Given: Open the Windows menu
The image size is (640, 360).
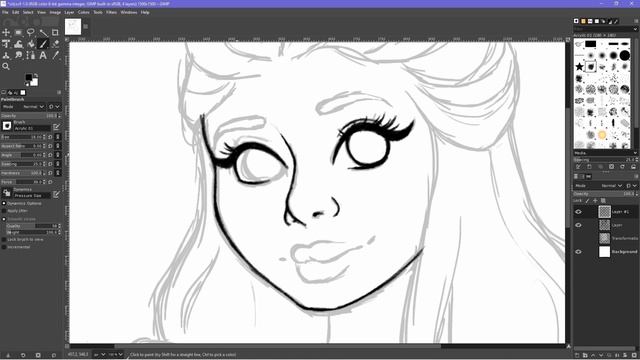Looking at the screenshot, I should [x=129, y=12].
